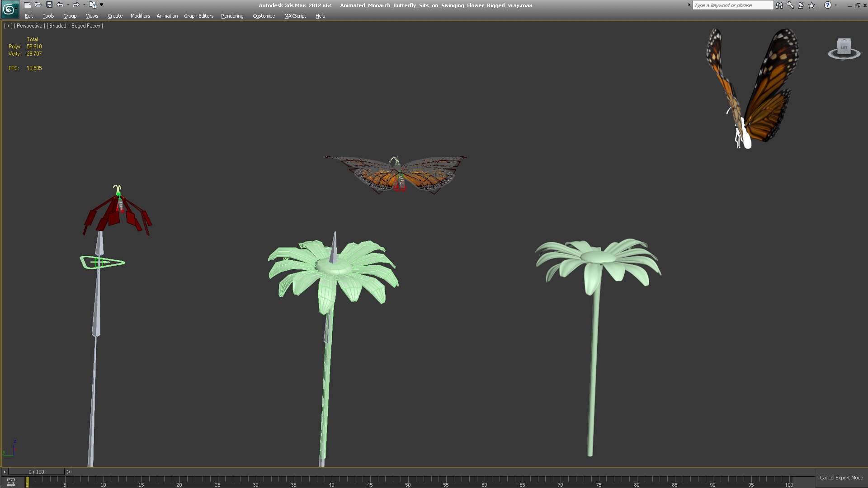
Task: Click the Project Folder icon
Action: tap(92, 5)
